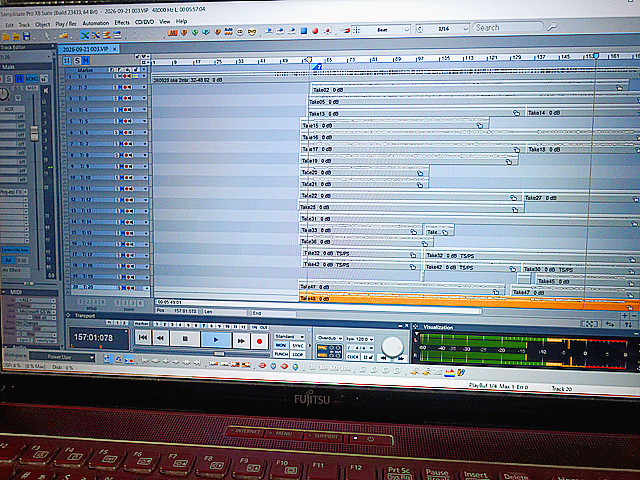
Task: Click the Search input field
Action: pyautogui.click(x=508, y=27)
